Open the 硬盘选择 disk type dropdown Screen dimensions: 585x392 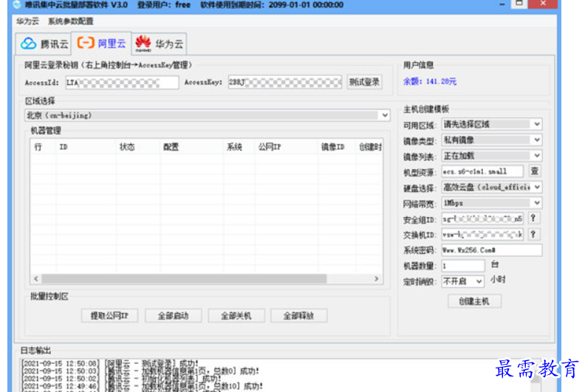point(536,188)
